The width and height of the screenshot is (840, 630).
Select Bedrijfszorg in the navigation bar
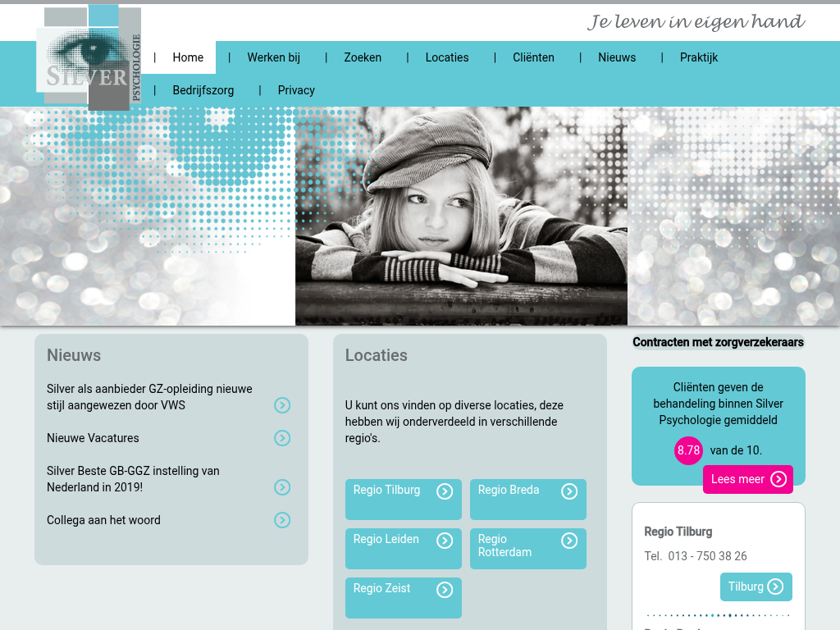point(203,90)
